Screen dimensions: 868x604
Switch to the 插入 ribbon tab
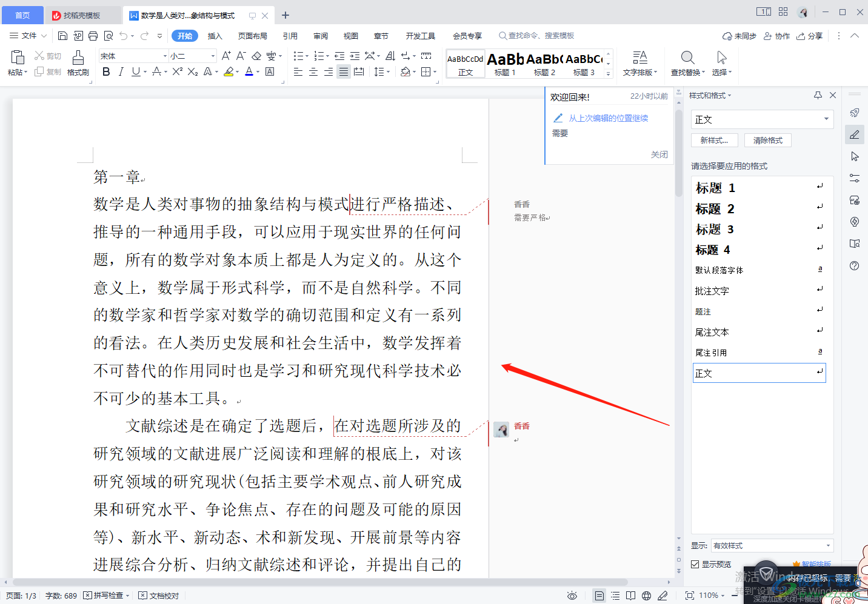pyautogui.click(x=215, y=36)
